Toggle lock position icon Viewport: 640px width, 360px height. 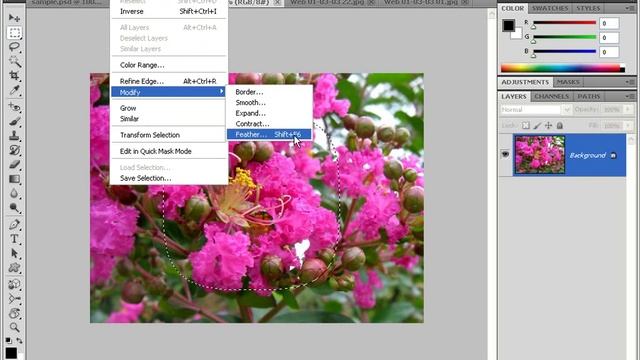(x=548, y=126)
